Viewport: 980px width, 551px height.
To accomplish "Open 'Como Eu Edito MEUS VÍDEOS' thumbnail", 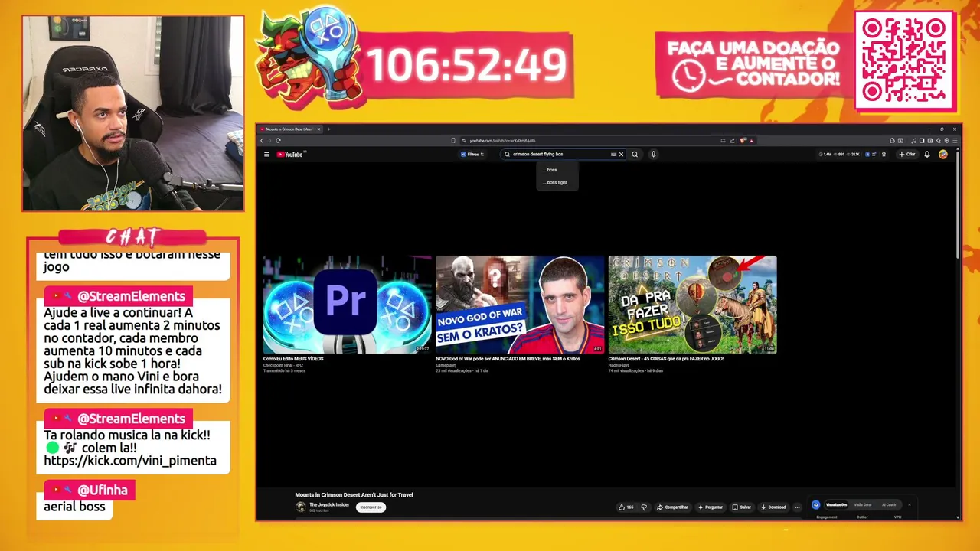I will [348, 305].
